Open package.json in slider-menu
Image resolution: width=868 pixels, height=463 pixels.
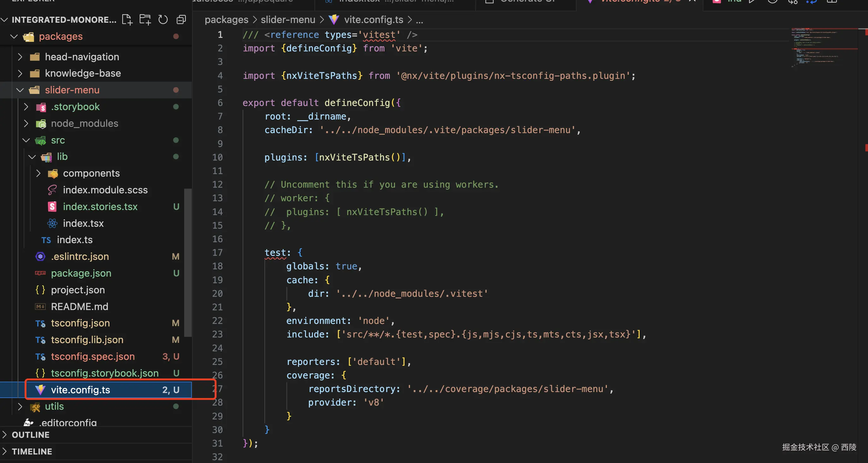click(x=81, y=273)
